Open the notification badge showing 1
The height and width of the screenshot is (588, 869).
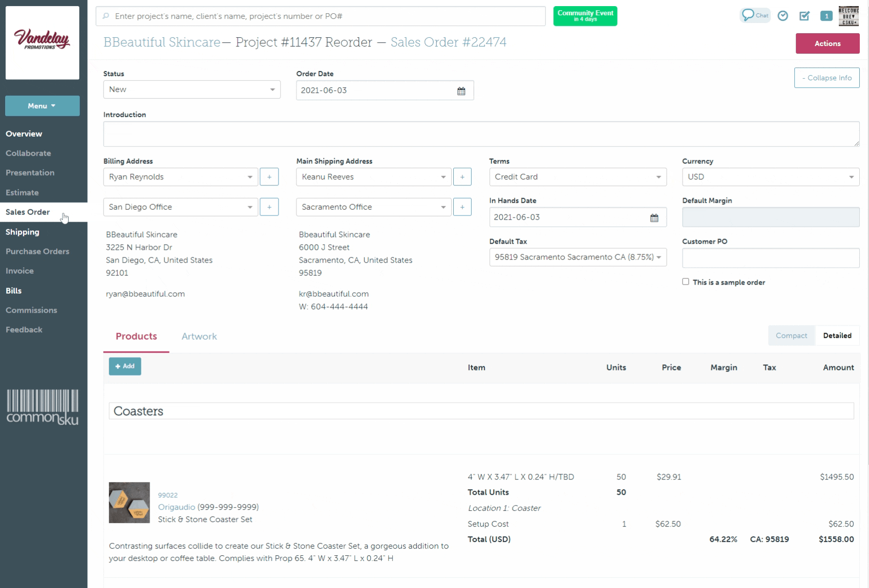pyautogui.click(x=826, y=16)
